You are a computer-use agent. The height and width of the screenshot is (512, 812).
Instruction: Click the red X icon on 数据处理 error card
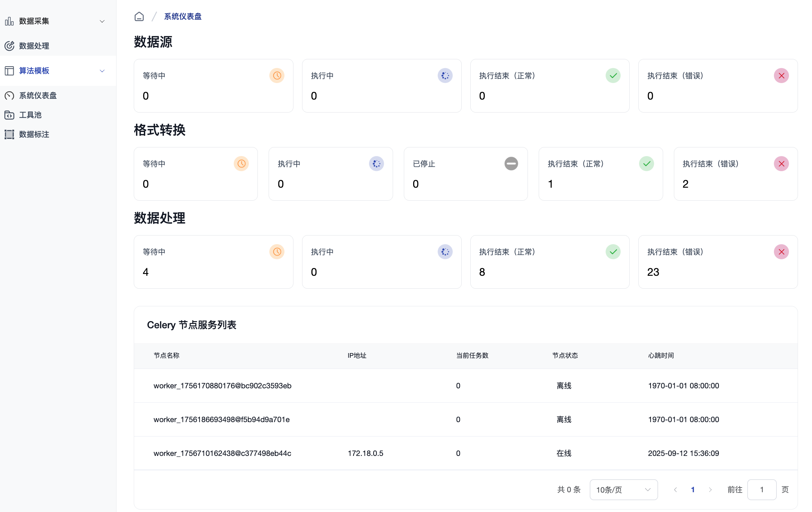tap(781, 252)
